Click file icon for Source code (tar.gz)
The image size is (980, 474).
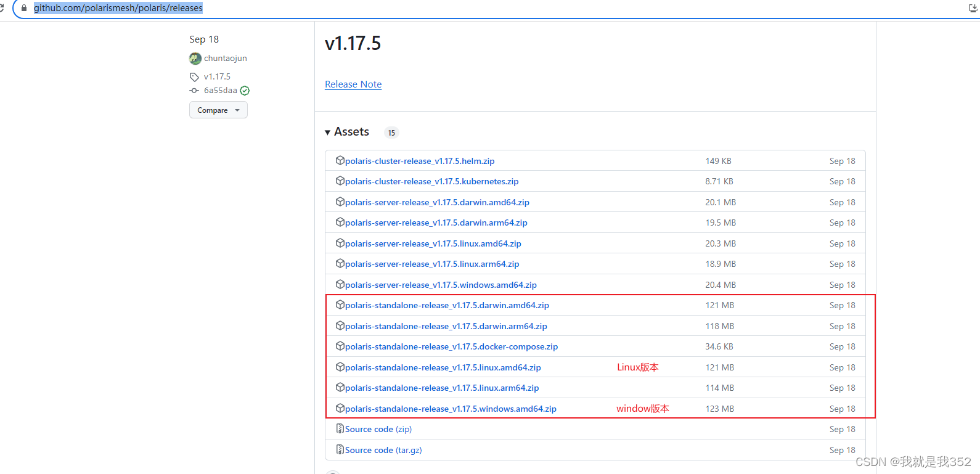(x=340, y=449)
